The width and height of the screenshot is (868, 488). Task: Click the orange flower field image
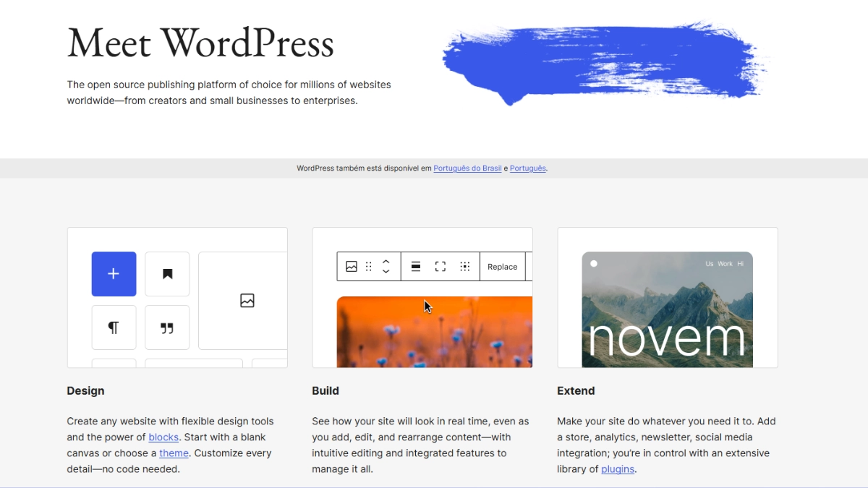coord(435,332)
